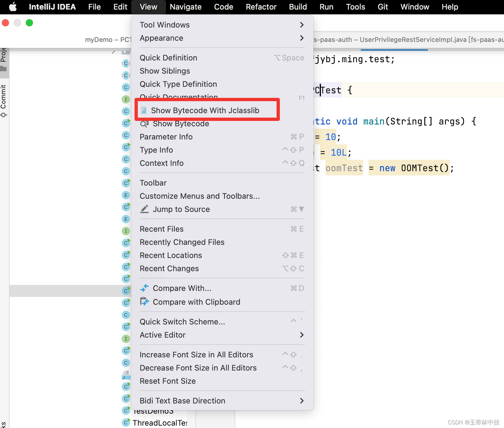Screen dimensions: 504x428
Task: Choose Quick Type Definition
Action: [222, 84]
